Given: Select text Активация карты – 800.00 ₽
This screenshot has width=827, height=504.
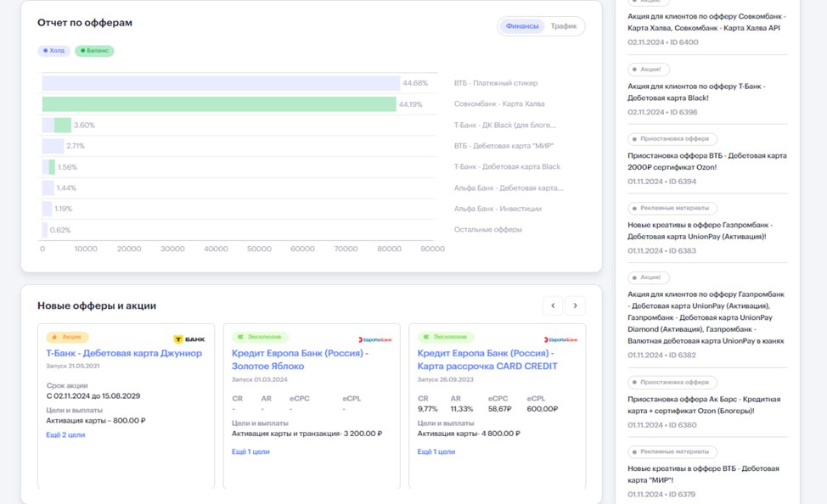Looking at the screenshot, I should pos(95,420).
